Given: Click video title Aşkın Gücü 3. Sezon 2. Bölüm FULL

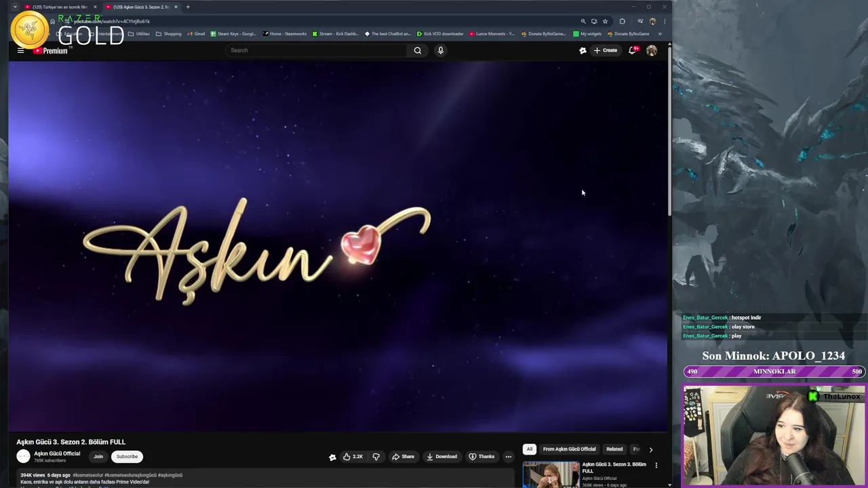Looking at the screenshot, I should 71,442.
